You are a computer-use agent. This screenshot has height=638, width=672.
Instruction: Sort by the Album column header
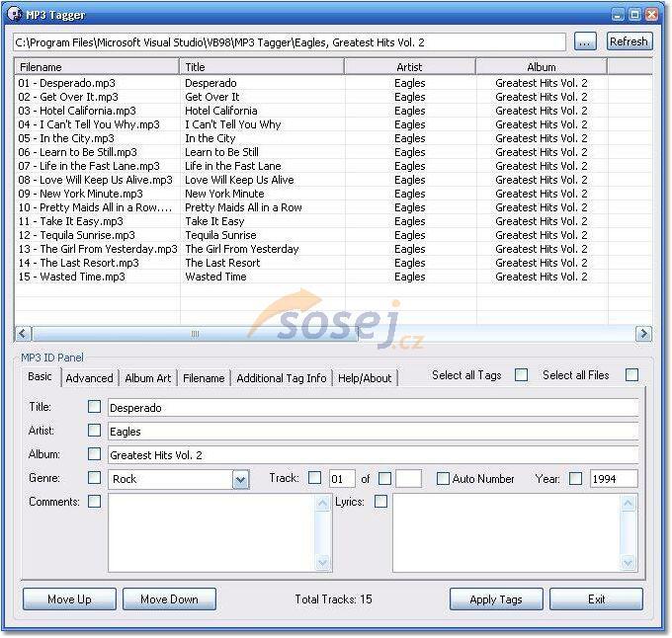[x=542, y=67]
